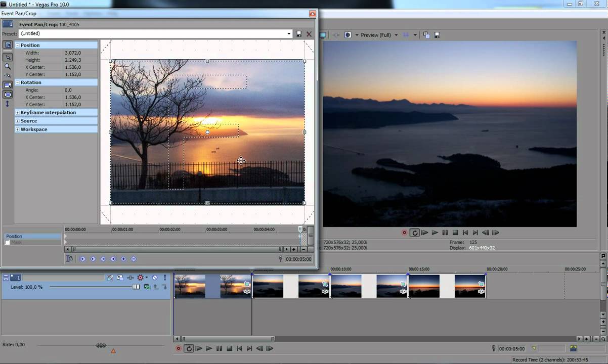608x364 pixels.
Task: Open Compositing Mode on track 1
Action: (147, 287)
